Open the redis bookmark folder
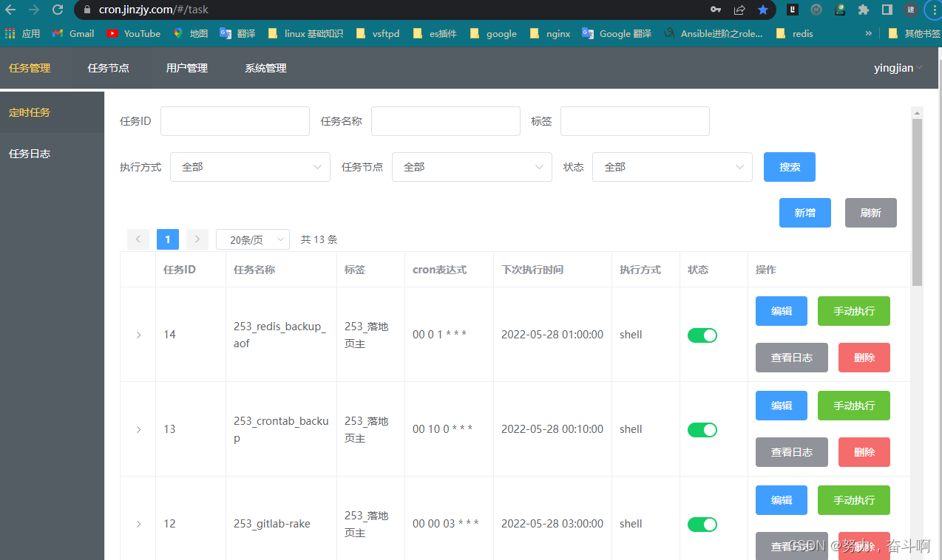Image resolution: width=942 pixels, height=560 pixels. click(795, 33)
